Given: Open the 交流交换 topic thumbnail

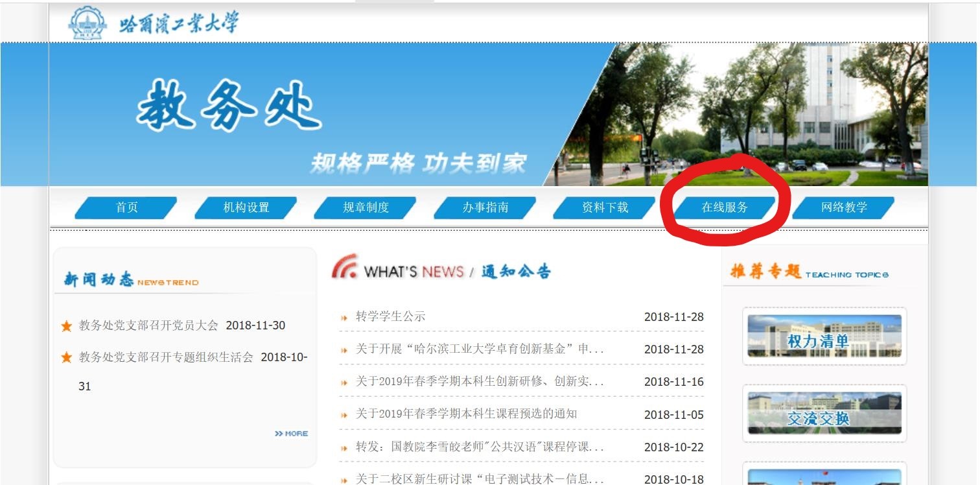Looking at the screenshot, I should (824, 414).
